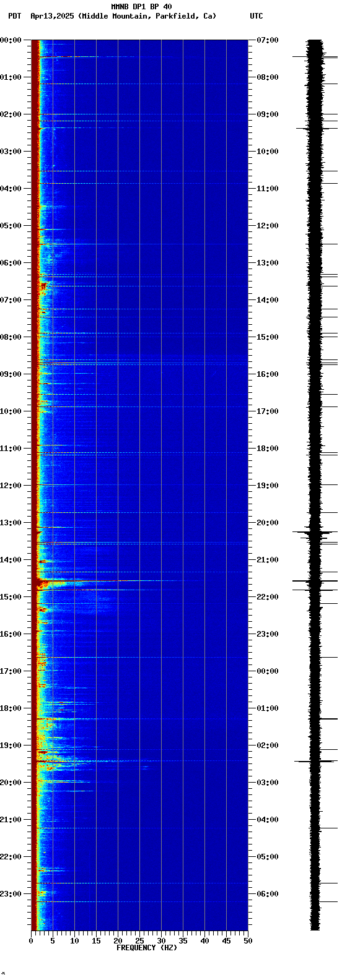Click the UTC time label "01:00"
The image size is (342, 980).
click(268, 708)
